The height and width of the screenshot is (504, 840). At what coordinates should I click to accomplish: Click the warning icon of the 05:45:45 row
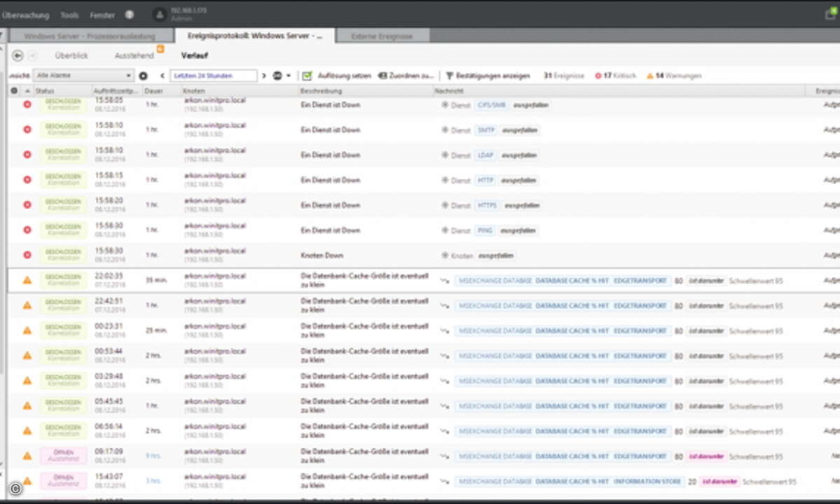[27, 405]
